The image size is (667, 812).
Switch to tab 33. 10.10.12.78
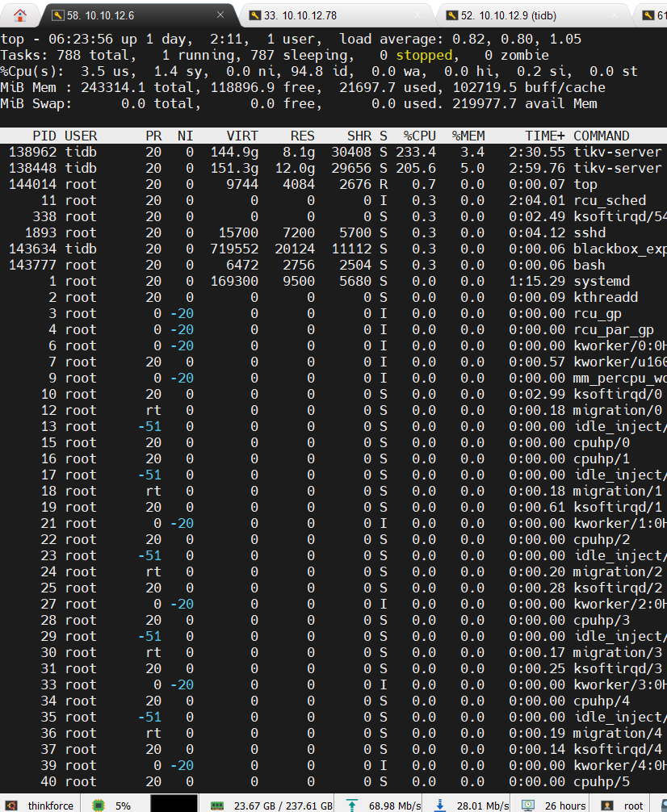336,15
